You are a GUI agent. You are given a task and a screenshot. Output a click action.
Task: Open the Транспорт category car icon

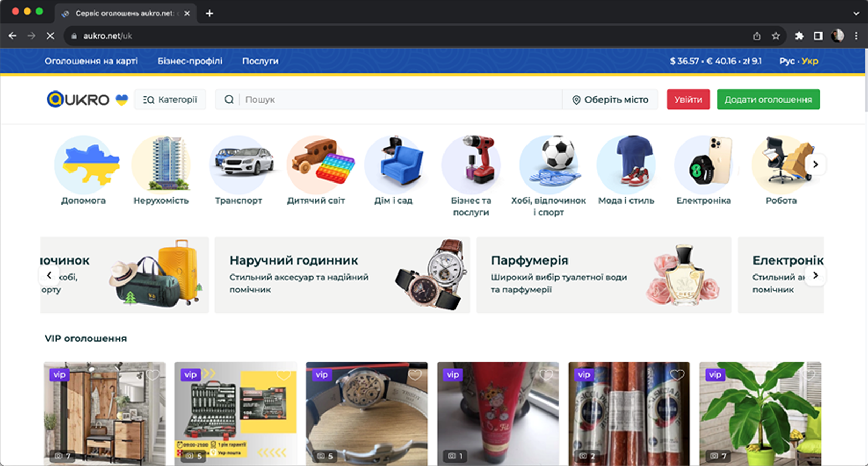pos(240,164)
